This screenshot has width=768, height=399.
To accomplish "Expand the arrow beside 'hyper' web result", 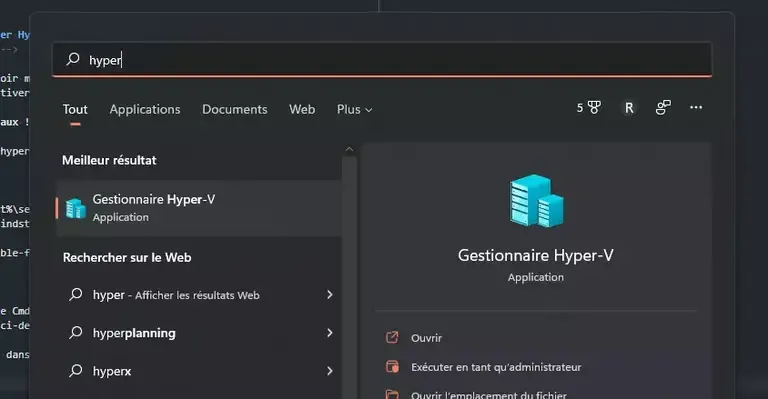I will pyautogui.click(x=330, y=294).
